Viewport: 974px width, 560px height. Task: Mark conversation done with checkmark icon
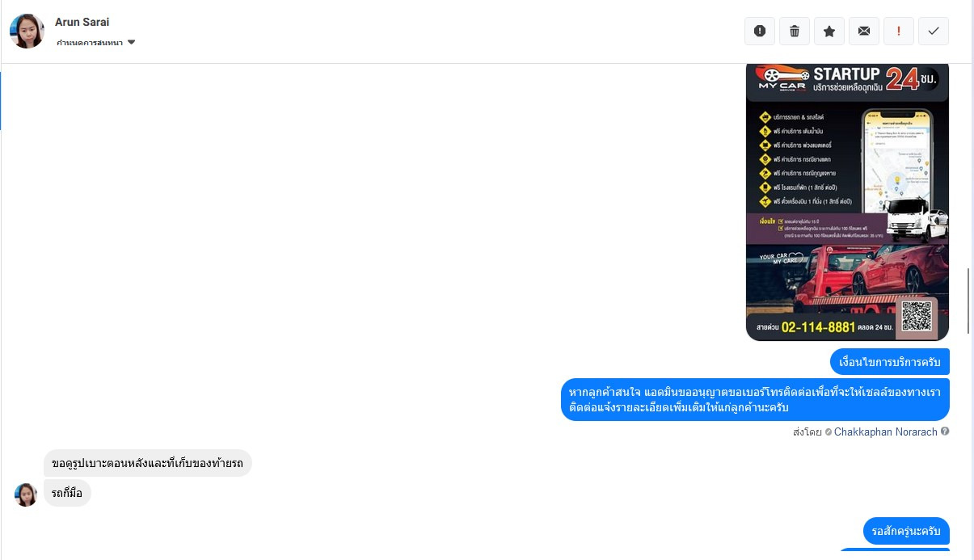point(934,31)
